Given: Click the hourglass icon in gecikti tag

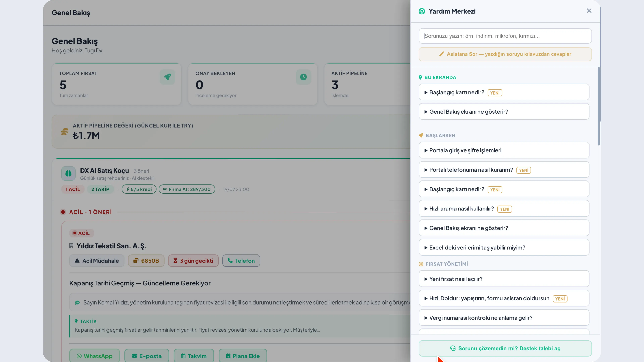Looking at the screenshot, I should click(175, 261).
